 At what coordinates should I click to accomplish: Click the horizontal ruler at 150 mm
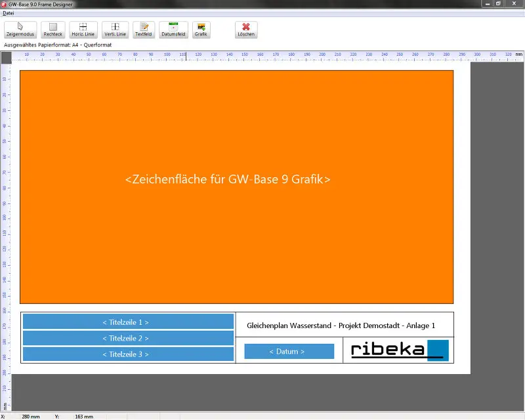[245, 56]
